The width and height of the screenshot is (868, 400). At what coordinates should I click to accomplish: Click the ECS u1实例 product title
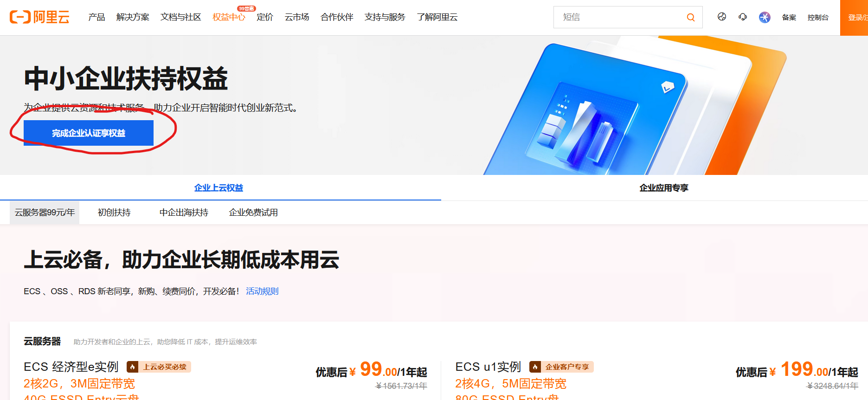tap(488, 367)
